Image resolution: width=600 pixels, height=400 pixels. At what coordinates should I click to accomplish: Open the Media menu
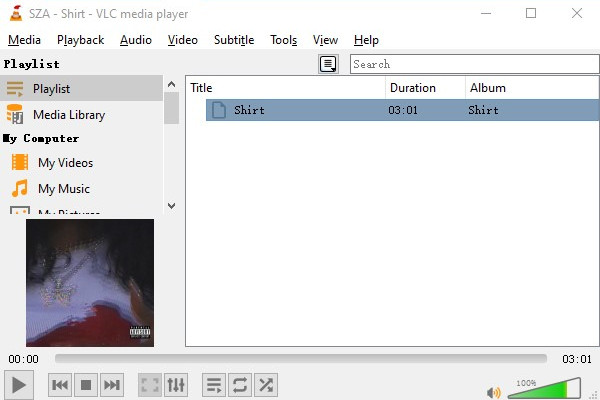[x=24, y=40]
